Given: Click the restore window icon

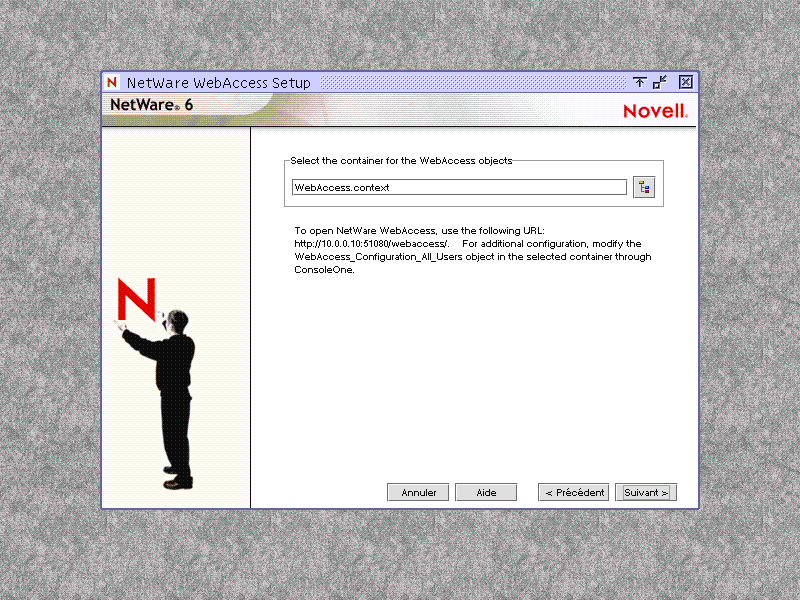Looking at the screenshot, I should point(659,82).
